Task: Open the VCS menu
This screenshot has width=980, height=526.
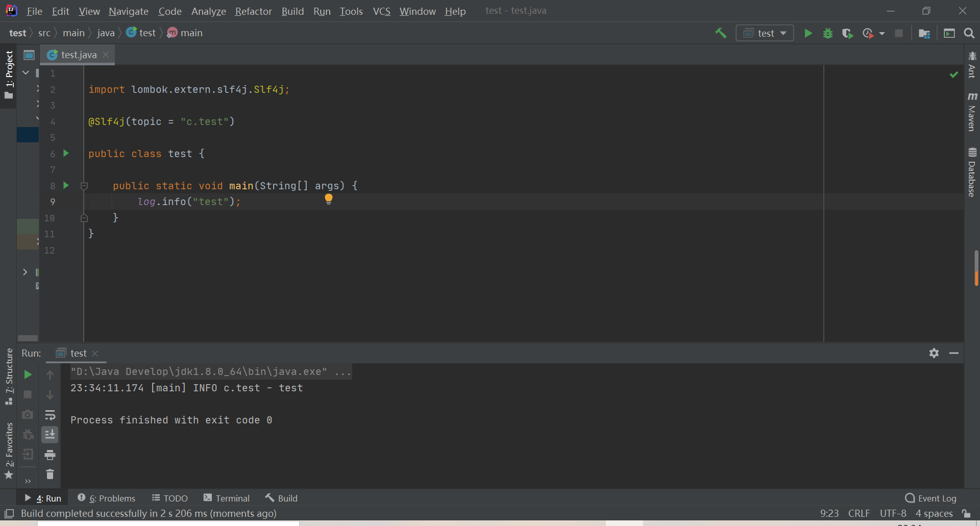Action: [x=381, y=11]
